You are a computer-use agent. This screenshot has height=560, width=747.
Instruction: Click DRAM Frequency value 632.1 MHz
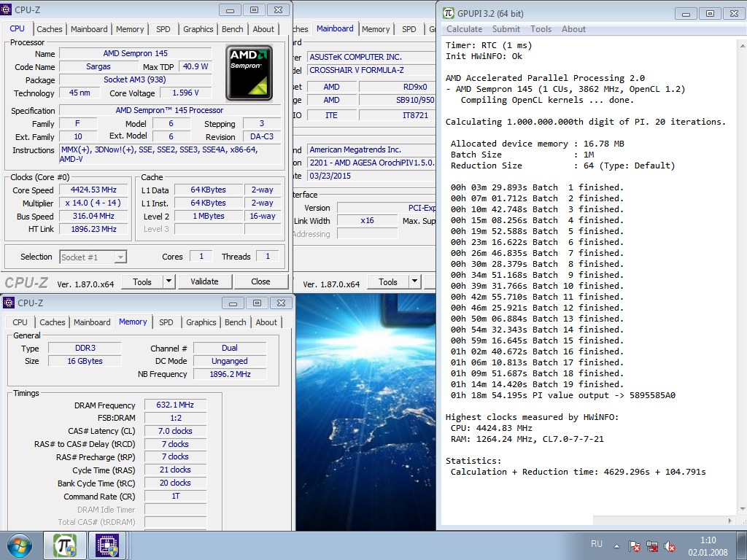(x=175, y=405)
